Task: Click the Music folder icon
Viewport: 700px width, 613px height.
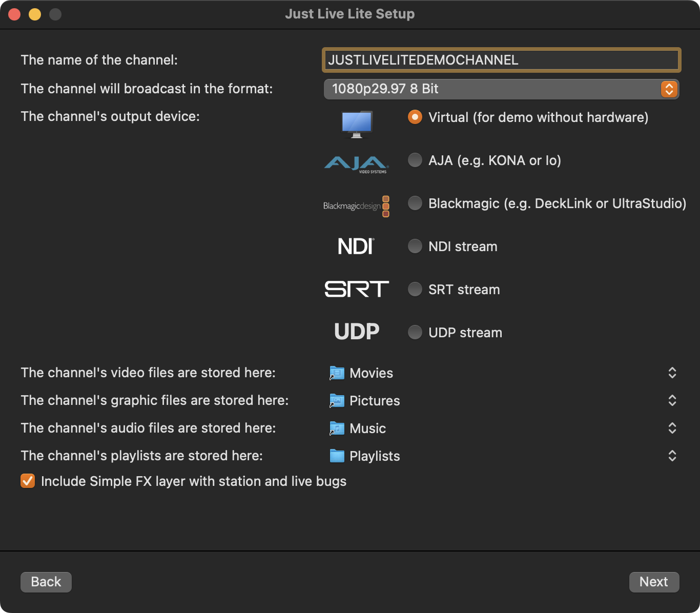Action: click(x=337, y=428)
